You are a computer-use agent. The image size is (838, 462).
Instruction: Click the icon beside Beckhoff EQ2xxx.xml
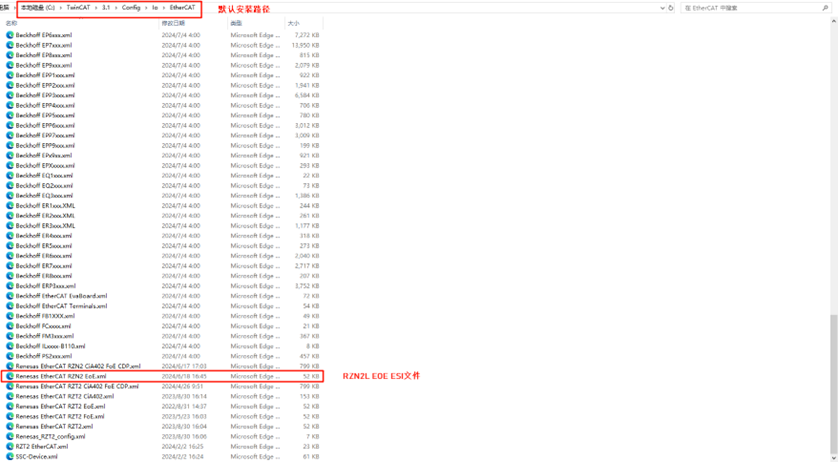(x=10, y=186)
